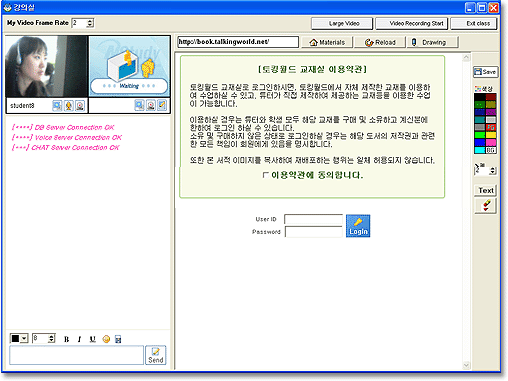This screenshot has height=381, width=508.
Task: Open the Materials home button
Action: pyautogui.click(x=327, y=42)
